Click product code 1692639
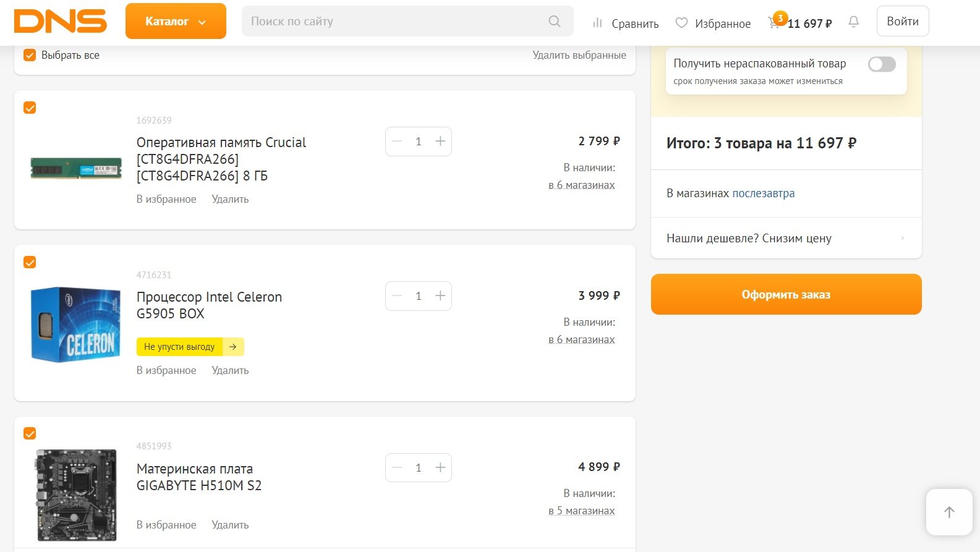 click(154, 121)
